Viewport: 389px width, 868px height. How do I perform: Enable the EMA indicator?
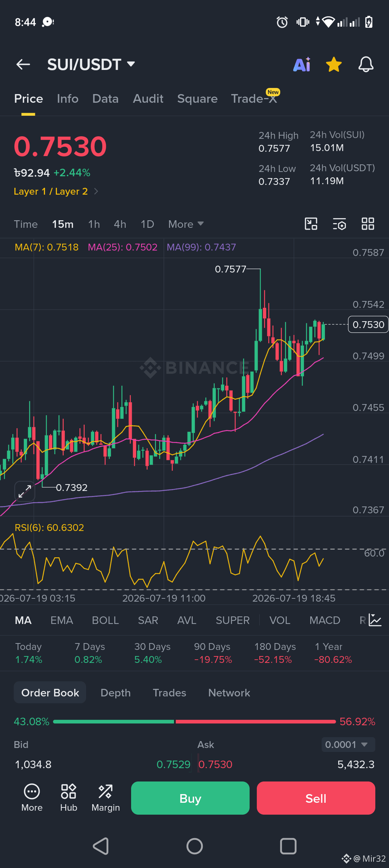pos(62,620)
